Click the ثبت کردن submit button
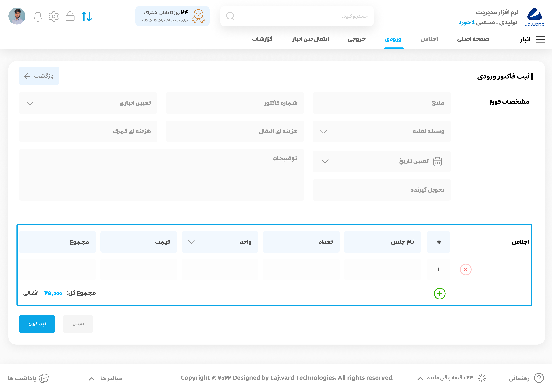Image resolution: width=552 pixels, height=392 pixels. pos(37,324)
